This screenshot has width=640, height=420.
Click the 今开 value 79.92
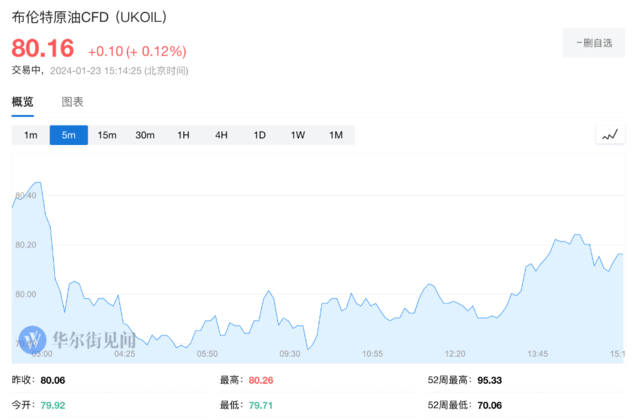click(x=53, y=405)
